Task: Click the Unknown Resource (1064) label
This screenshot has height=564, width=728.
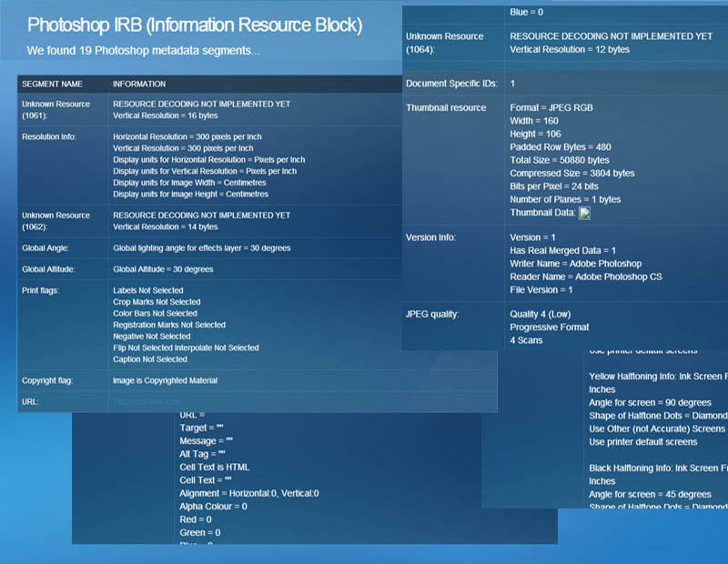Action: [x=445, y=43]
